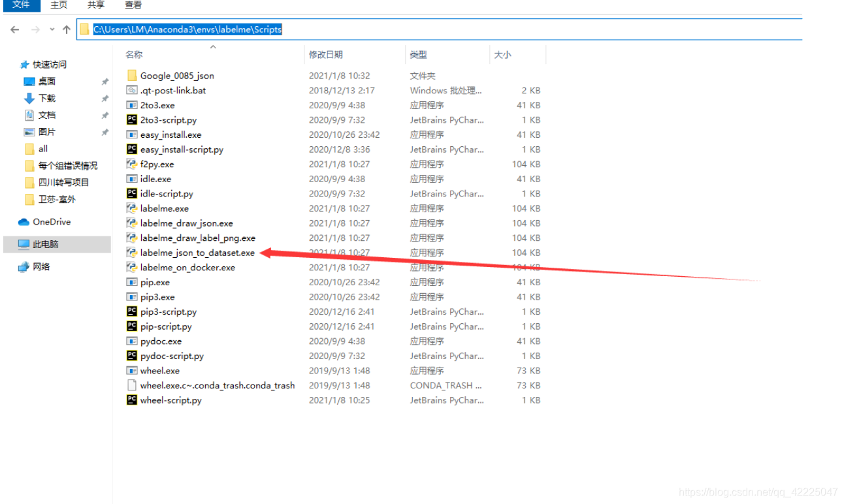Screen dimensions: 844x504
Task: Select the wheel.exe.c~.conda_trash.conda_trash file icon
Action: pos(132,386)
